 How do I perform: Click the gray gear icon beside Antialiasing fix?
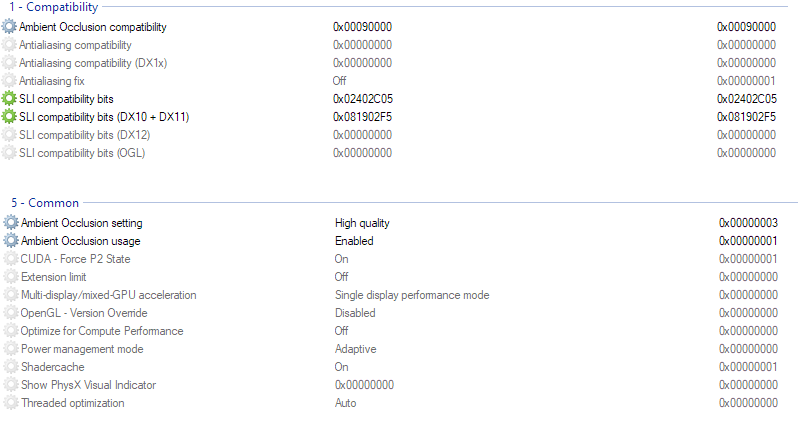10,81
